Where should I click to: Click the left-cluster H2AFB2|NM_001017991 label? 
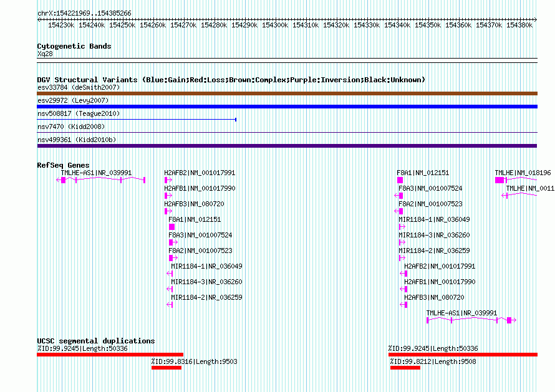point(200,173)
